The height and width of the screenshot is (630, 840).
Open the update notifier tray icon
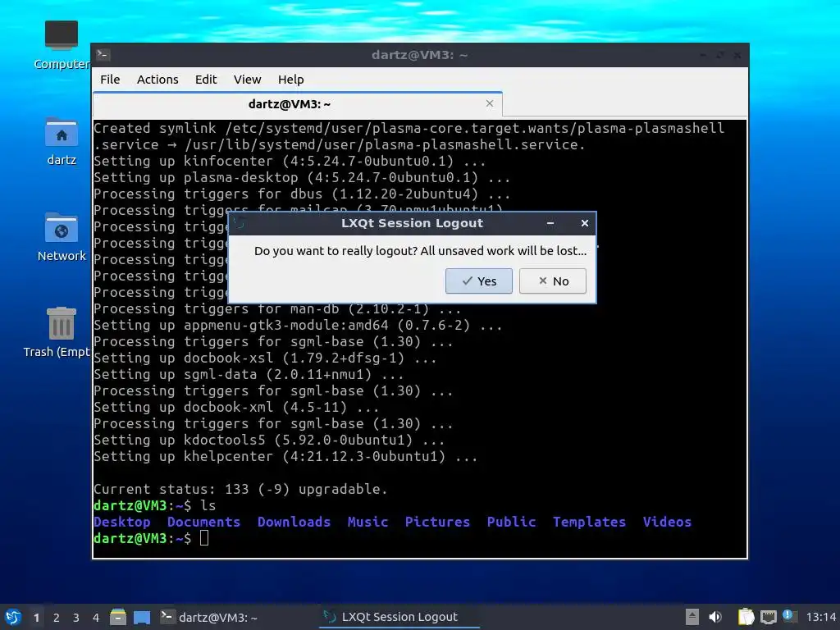pos(789,616)
